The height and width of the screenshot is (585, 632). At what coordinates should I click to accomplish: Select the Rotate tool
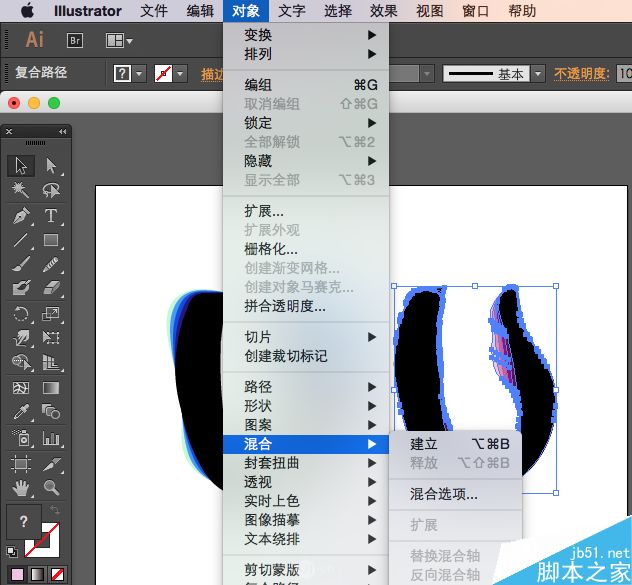tap(21, 314)
